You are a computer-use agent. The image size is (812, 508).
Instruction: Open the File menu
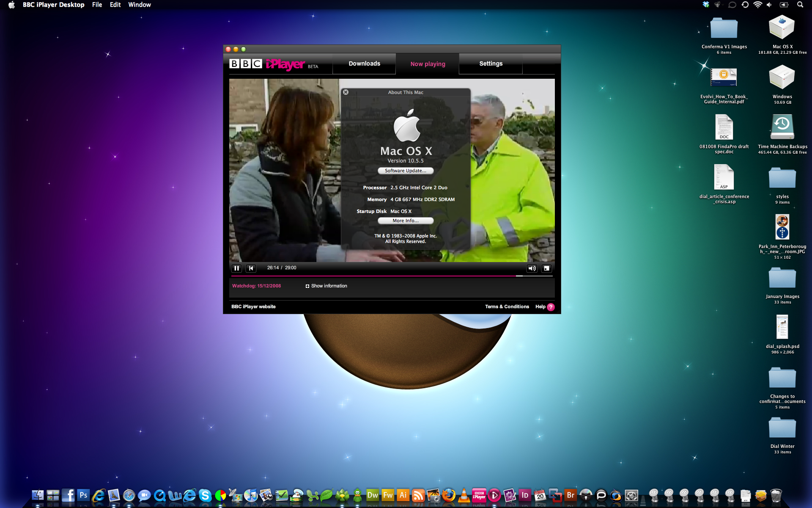pyautogui.click(x=97, y=5)
